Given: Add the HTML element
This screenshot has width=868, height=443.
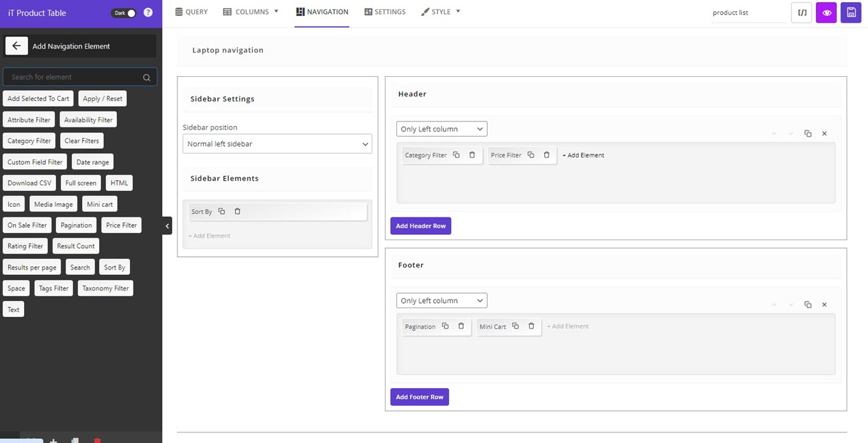Looking at the screenshot, I should [x=119, y=183].
